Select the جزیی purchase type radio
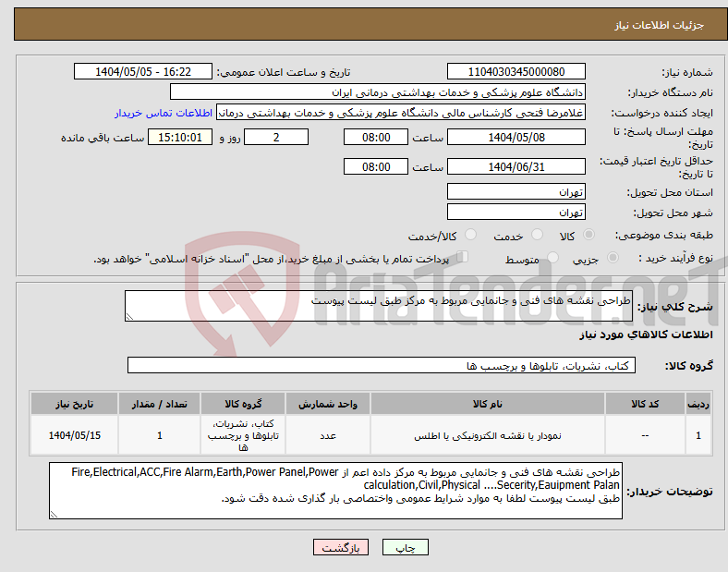This screenshot has height=572, width=728. 613,257
